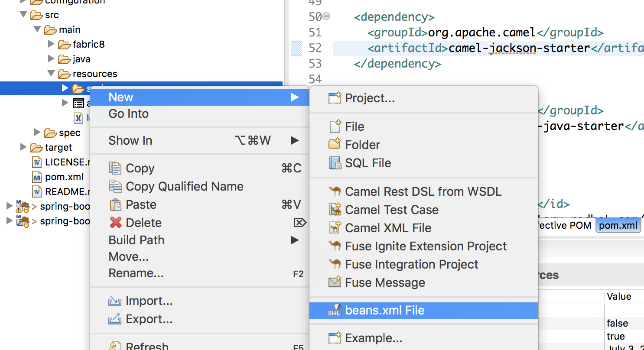Select the java folder in tree
The height and width of the screenshot is (350, 644).
click(x=81, y=59)
